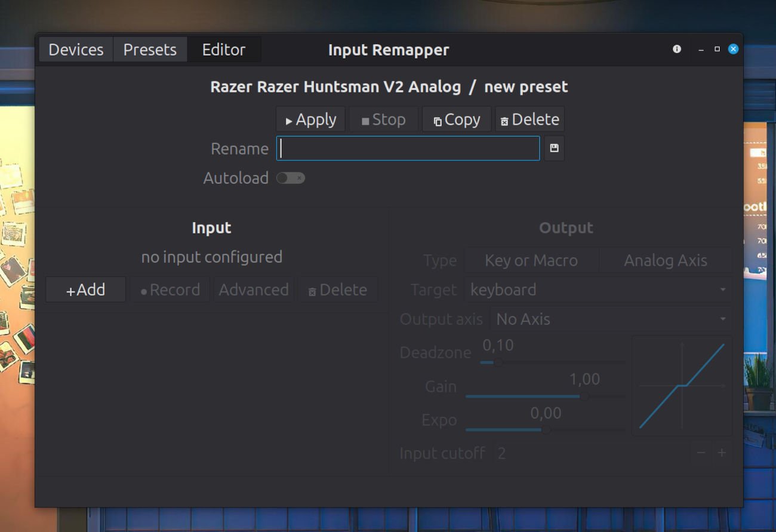Open the application info panel

click(x=677, y=50)
